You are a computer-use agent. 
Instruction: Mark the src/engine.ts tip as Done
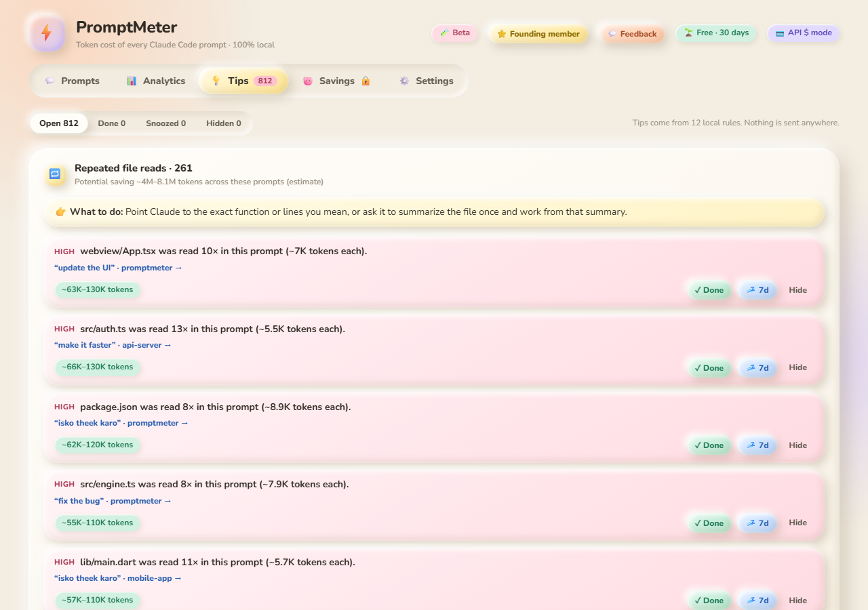[x=709, y=523]
